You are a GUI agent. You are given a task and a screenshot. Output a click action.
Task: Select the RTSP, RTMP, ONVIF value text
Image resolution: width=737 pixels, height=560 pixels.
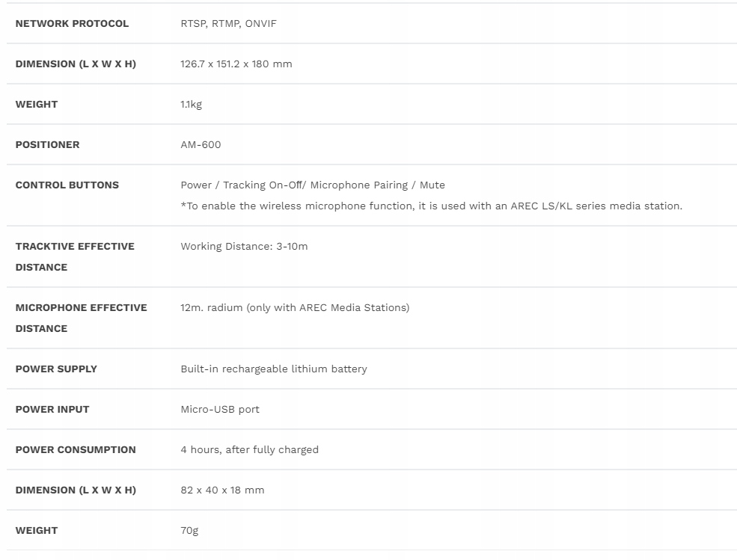coord(228,23)
